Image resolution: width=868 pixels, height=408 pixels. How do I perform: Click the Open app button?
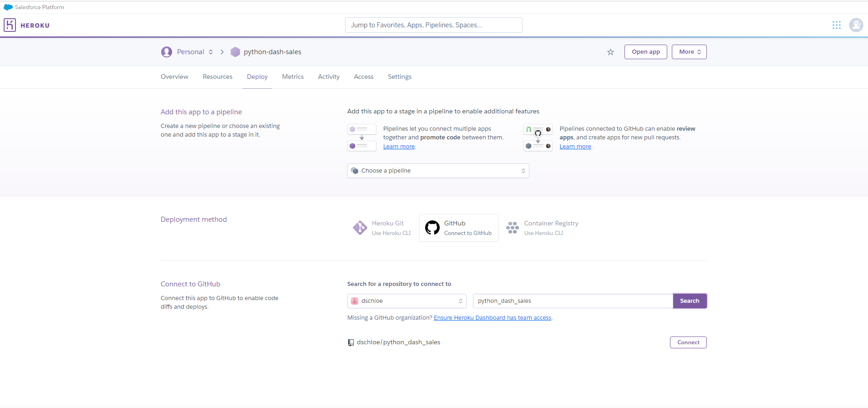(645, 52)
